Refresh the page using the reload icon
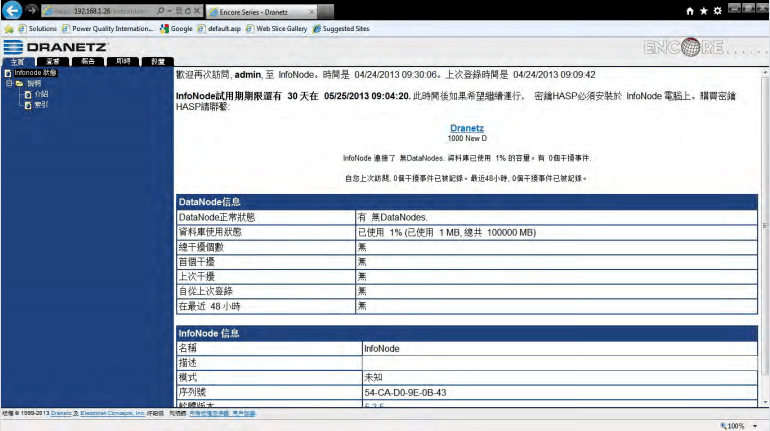Screen dimensions: 770x431 click(188, 11)
